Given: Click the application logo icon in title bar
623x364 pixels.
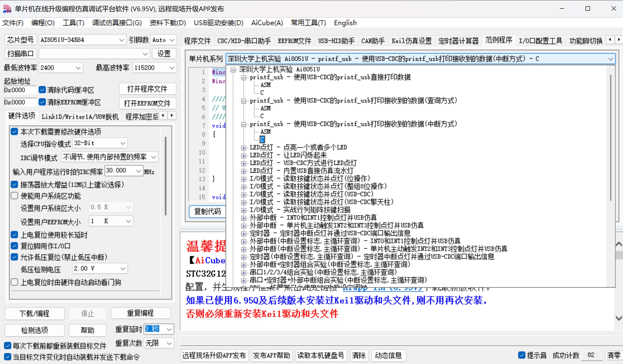Looking at the screenshot, I should [x=7, y=9].
